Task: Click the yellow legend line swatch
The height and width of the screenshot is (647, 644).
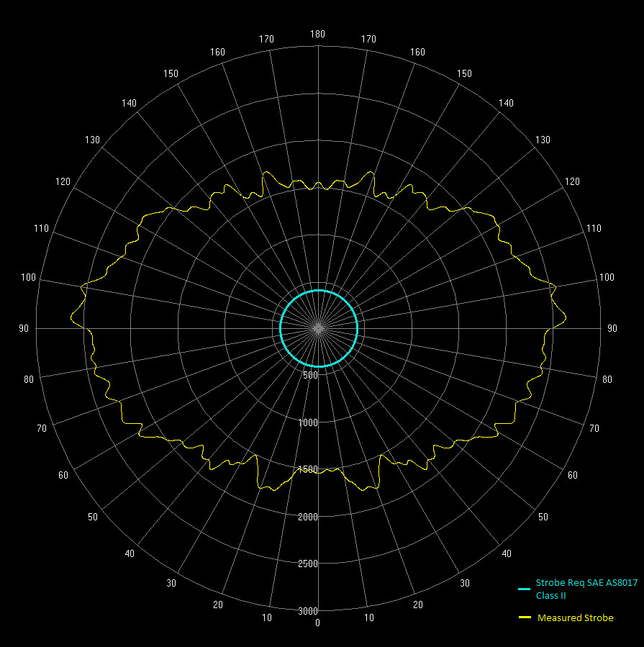Action: coord(525,617)
